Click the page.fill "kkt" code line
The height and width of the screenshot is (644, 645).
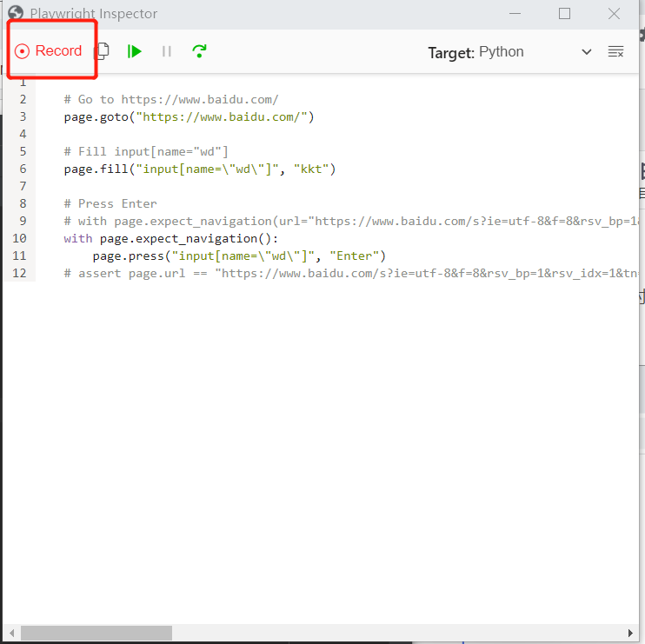(x=200, y=169)
